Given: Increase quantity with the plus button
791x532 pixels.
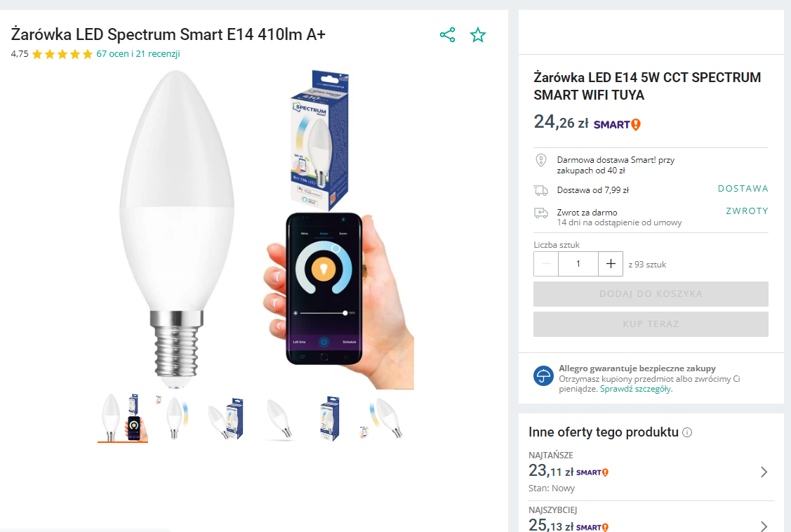Looking at the screenshot, I should click(x=611, y=264).
